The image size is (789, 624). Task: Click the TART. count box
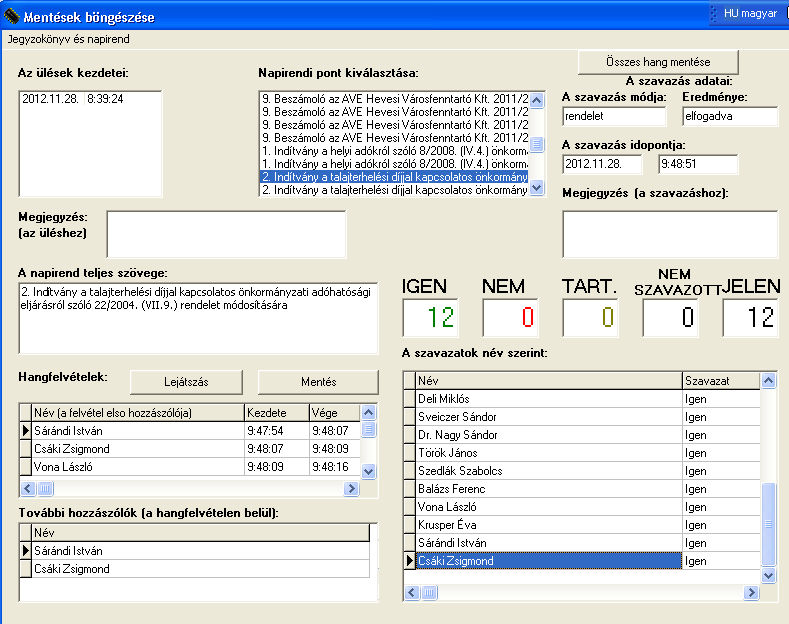point(590,318)
